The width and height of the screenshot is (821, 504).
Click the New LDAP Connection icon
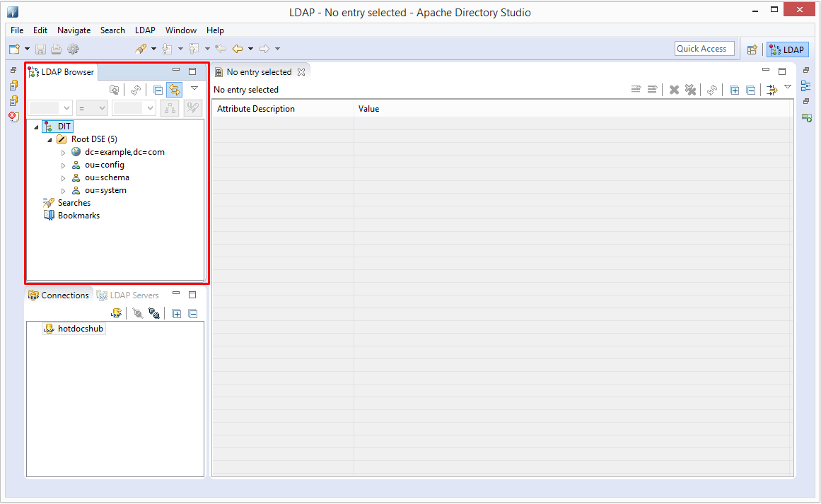point(117,313)
